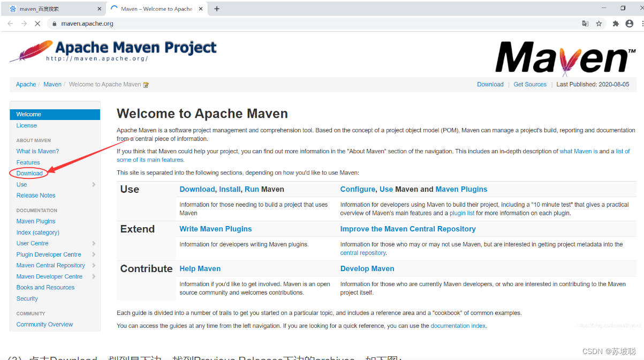Open Write Maven Plugins link
This screenshot has width=644, height=360.
(216, 229)
